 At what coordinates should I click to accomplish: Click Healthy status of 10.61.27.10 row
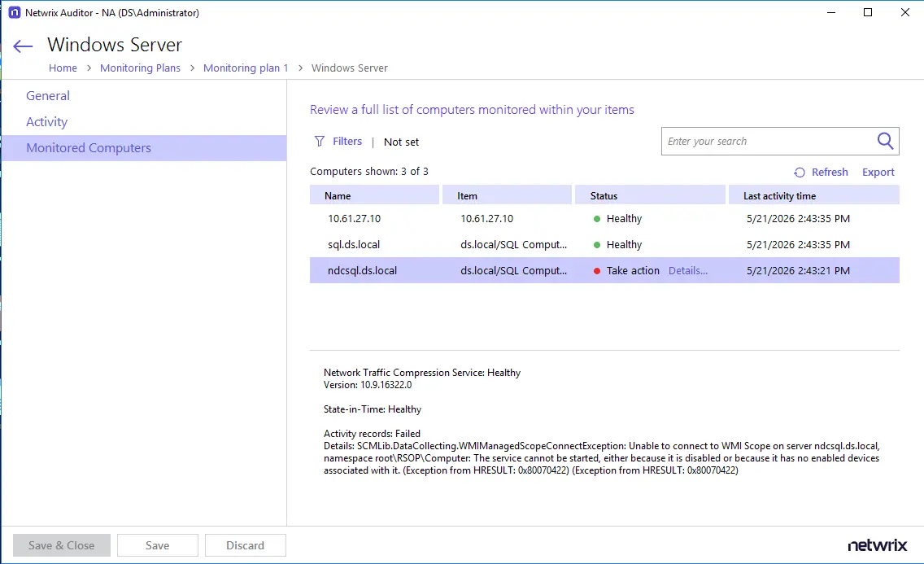click(624, 219)
